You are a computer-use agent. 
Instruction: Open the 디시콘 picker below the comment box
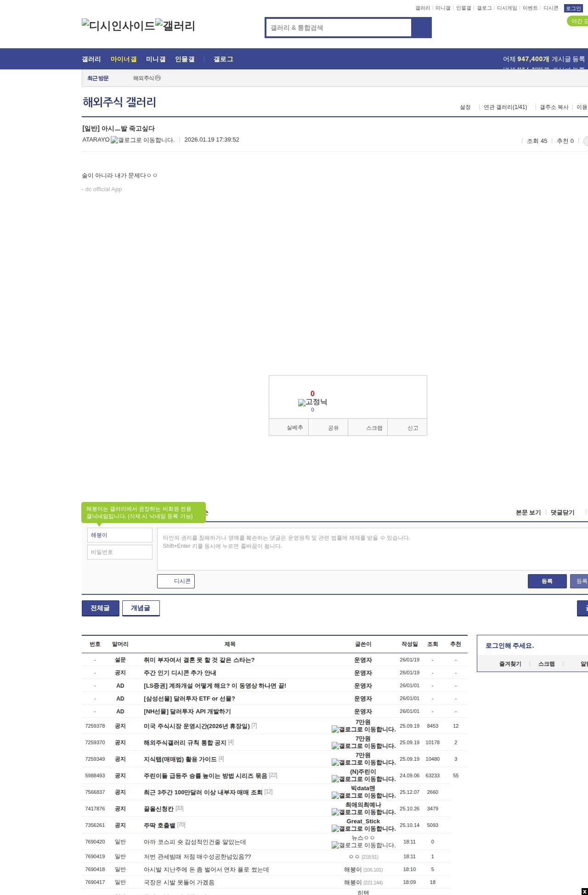(x=176, y=581)
